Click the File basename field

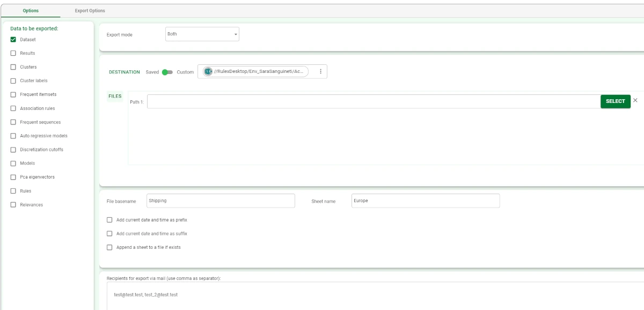[220, 201]
